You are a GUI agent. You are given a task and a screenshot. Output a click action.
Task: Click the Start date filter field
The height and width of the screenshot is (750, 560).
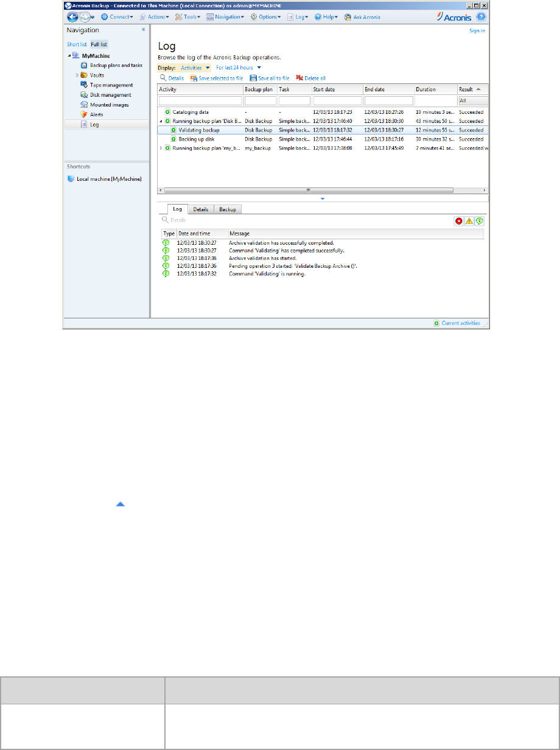pos(337,100)
